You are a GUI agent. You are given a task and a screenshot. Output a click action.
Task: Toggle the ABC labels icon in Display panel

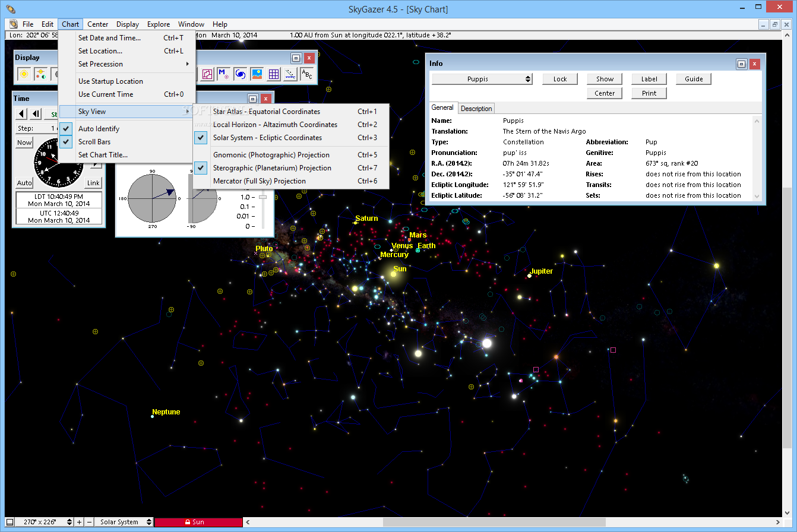307,74
